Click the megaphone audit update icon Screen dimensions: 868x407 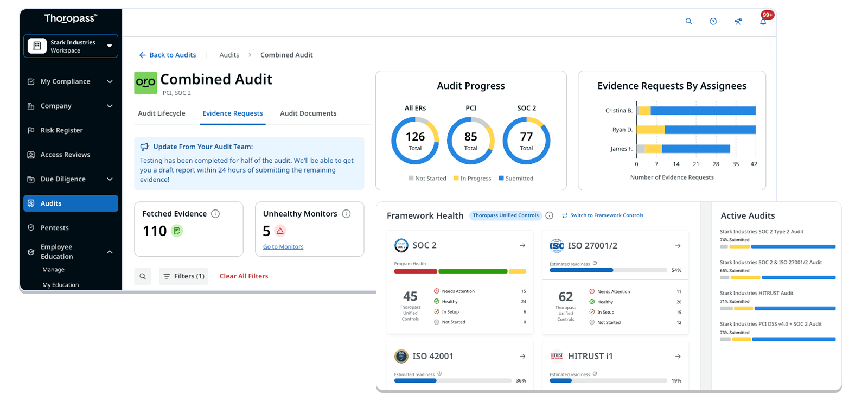pos(144,147)
